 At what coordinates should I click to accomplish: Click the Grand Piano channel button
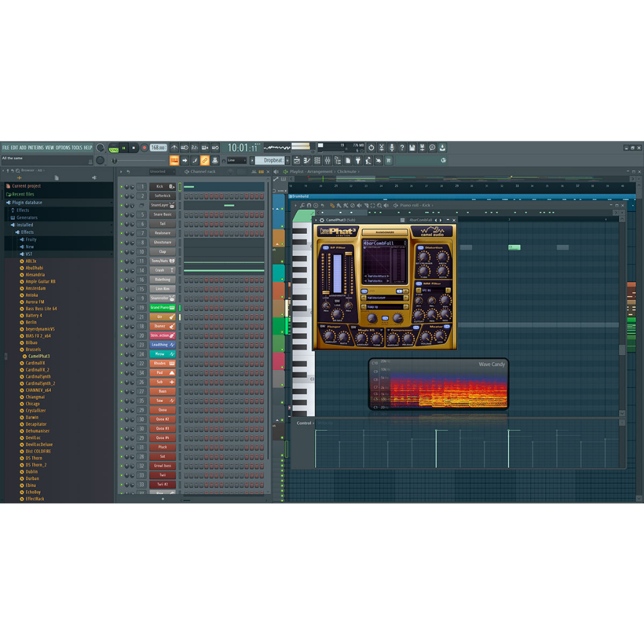(163, 308)
